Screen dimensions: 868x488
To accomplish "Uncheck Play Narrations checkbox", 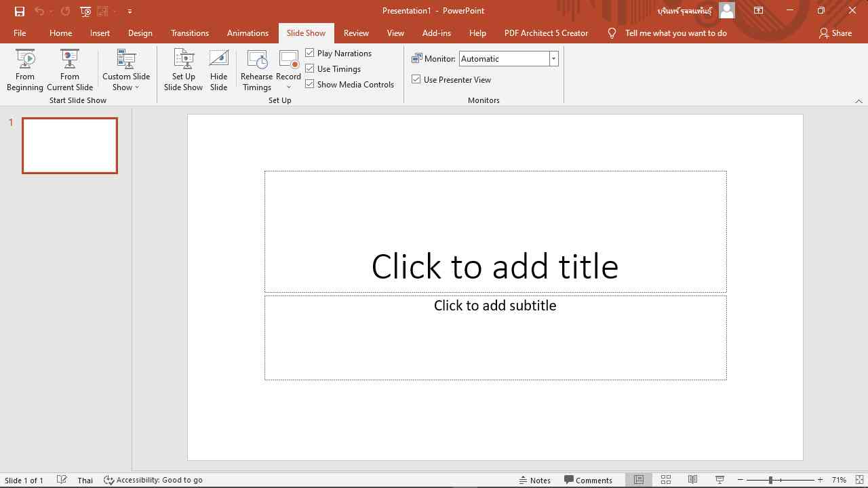I will pos(310,53).
